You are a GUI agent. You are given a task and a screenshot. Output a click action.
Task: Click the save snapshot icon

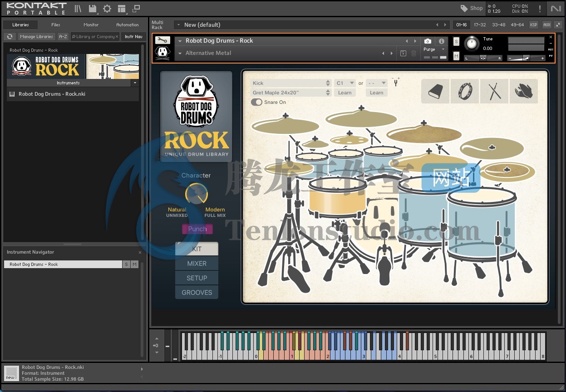coord(403,53)
